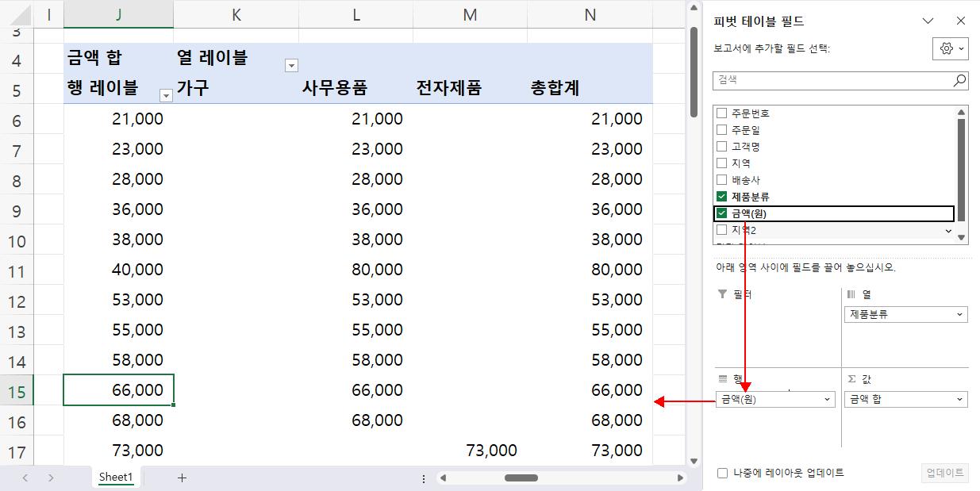The height and width of the screenshot is (491, 980).
Task: Click the search magnifier in the field search box
Action: tap(959, 80)
